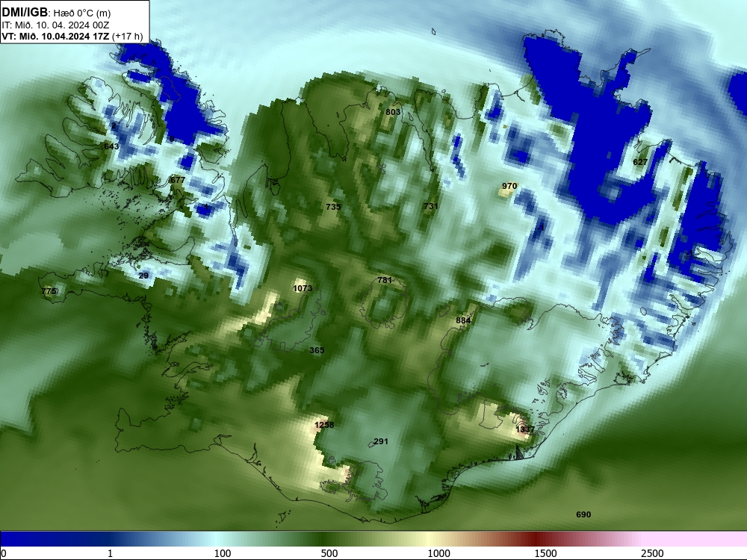Click the color scale tick label 1000
Screen dimensions: 747x560
(x=438, y=553)
